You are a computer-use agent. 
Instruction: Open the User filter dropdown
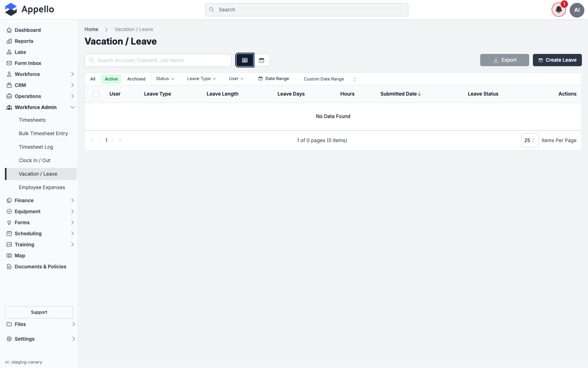pyautogui.click(x=236, y=79)
